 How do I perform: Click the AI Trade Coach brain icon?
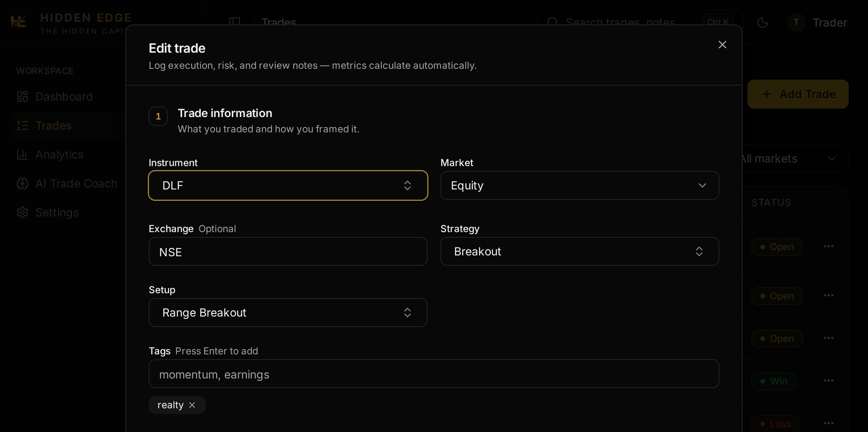[x=23, y=183]
